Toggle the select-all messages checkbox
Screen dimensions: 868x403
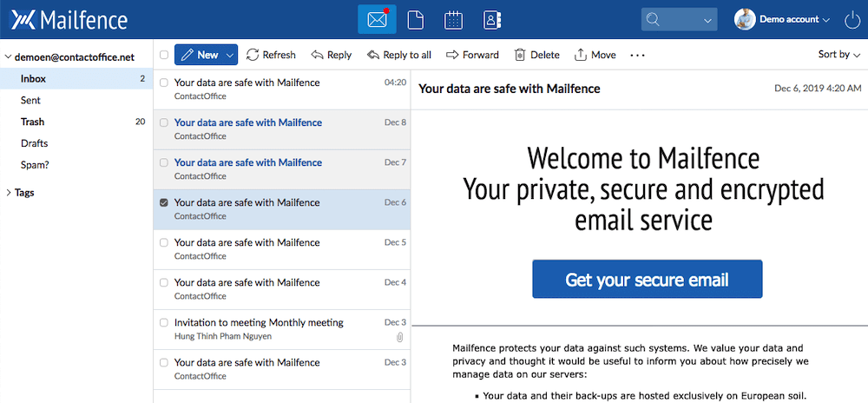(x=164, y=55)
